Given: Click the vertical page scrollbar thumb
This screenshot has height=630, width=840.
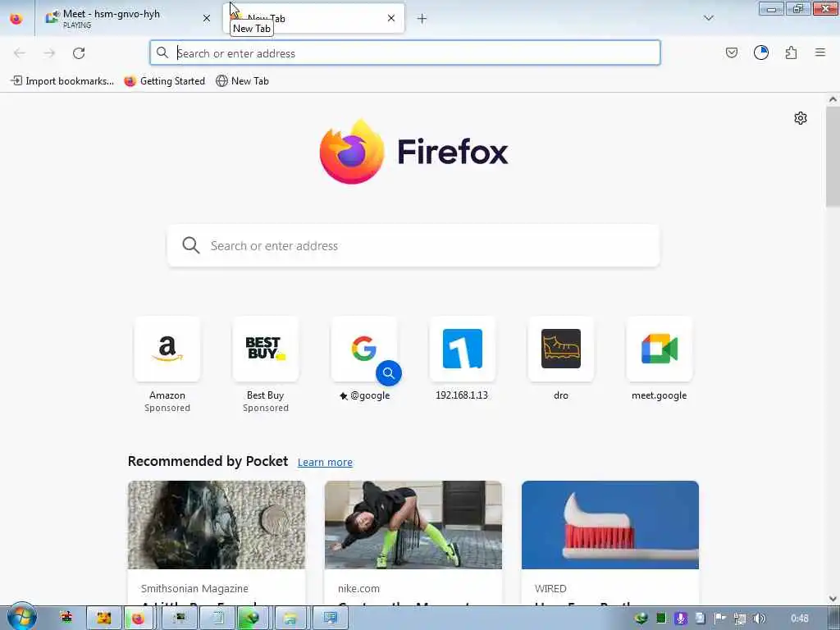Looking at the screenshot, I should click(x=833, y=155).
